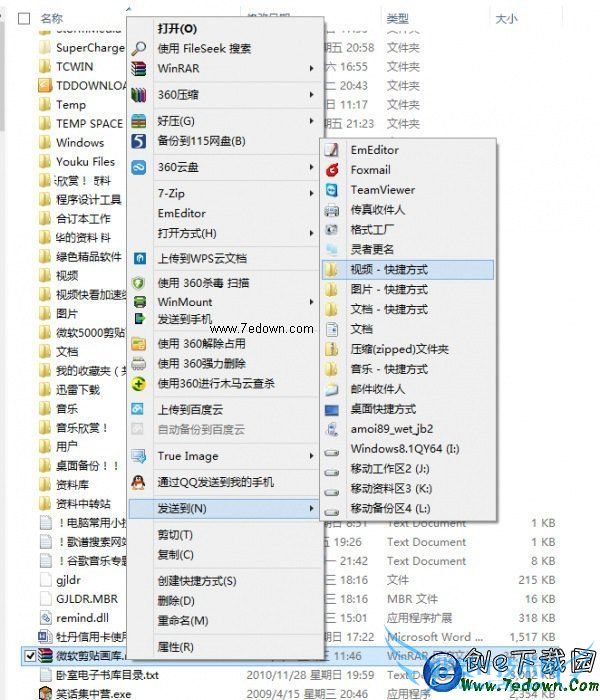Click the FileSeek magnifier icon
Image resolution: width=600 pixels, height=700 pixels.
tap(139, 48)
